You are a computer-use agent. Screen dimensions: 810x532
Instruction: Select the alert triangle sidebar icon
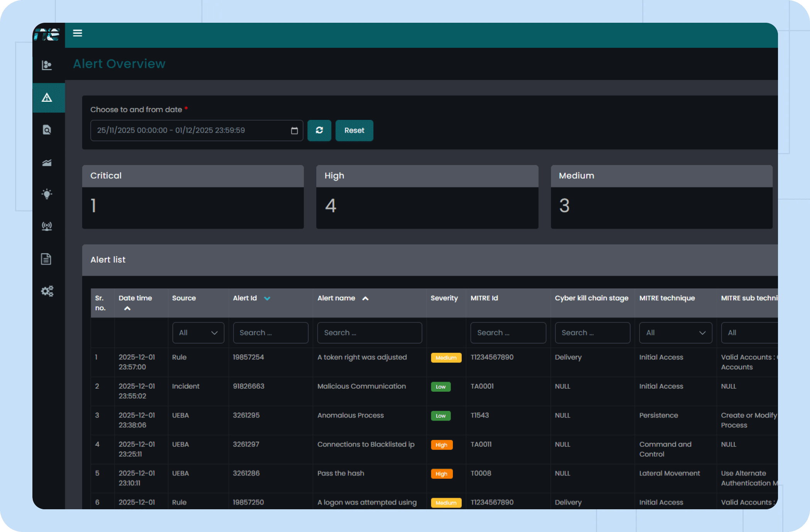(x=47, y=98)
